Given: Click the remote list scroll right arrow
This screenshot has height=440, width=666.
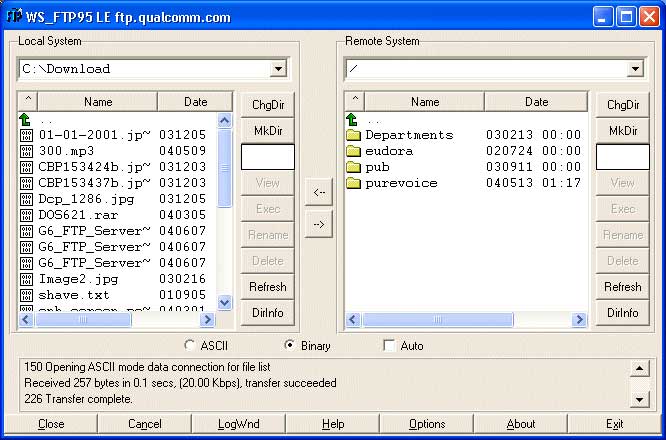Looking at the screenshot, I should pyautogui.click(x=579, y=319).
